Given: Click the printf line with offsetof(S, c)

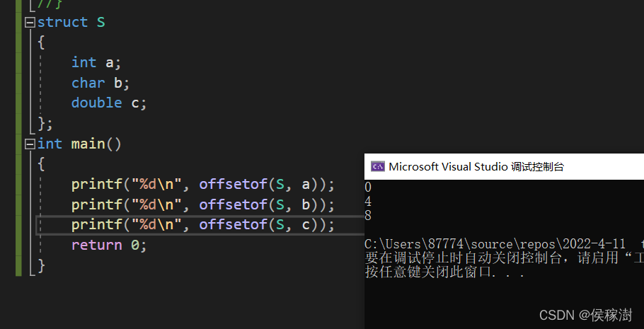Looking at the screenshot, I should [203, 225].
